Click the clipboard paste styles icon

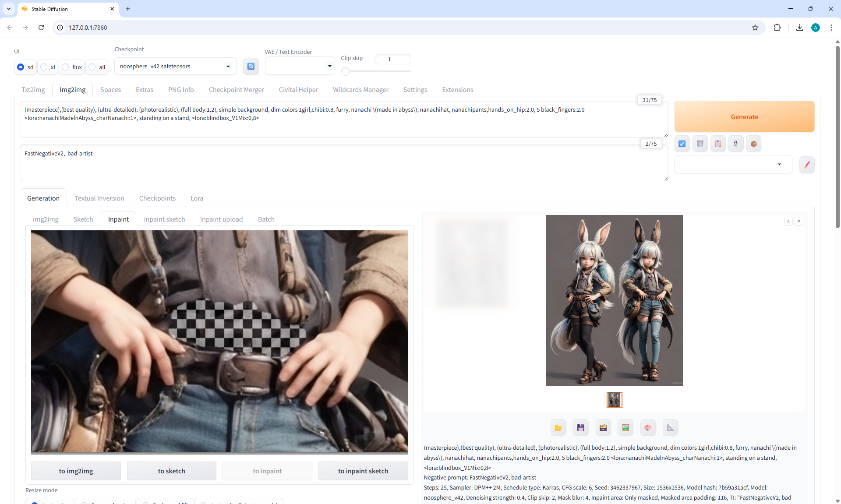pos(718,144)
